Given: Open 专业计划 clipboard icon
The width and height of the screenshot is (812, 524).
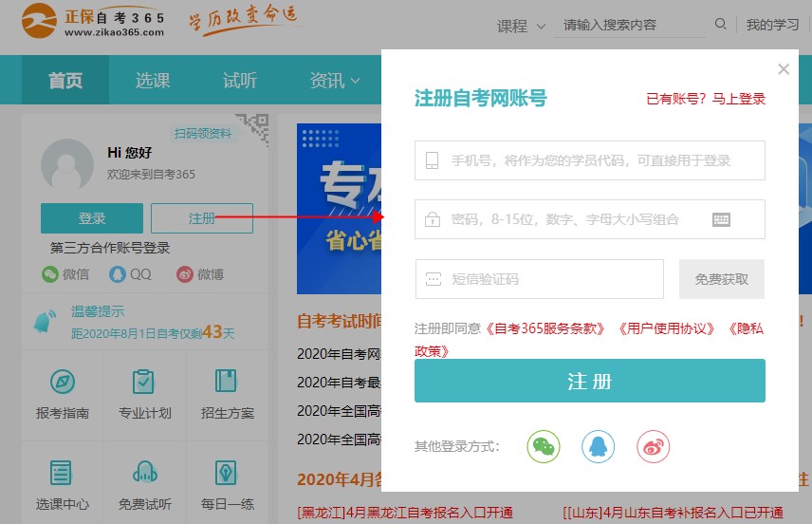Looking at the screenshot, I should [144, 382].
